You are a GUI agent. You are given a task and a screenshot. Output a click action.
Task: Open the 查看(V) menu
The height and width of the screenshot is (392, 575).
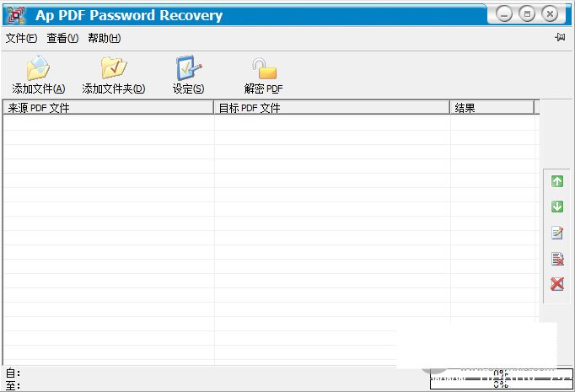click(x=62, y=38)
